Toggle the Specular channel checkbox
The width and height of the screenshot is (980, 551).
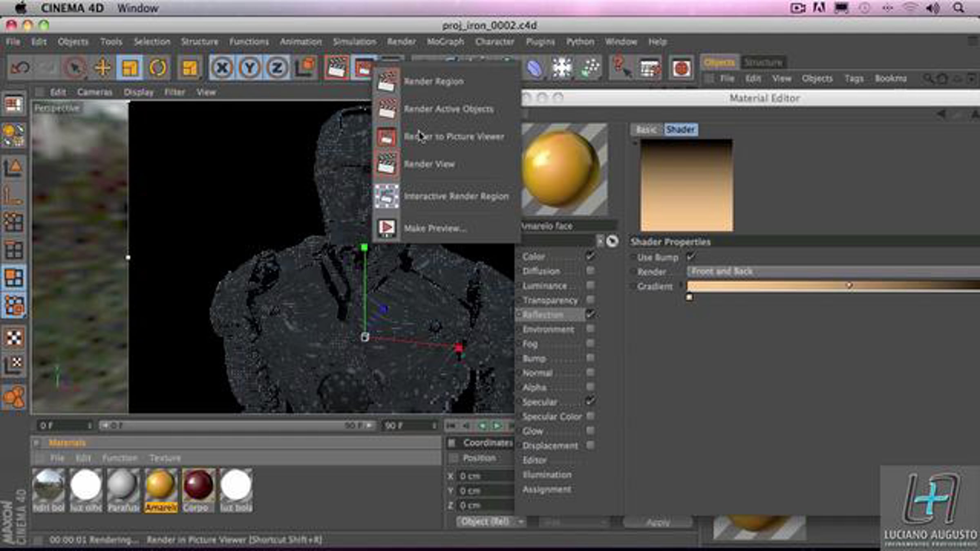[x=590, y=401]
